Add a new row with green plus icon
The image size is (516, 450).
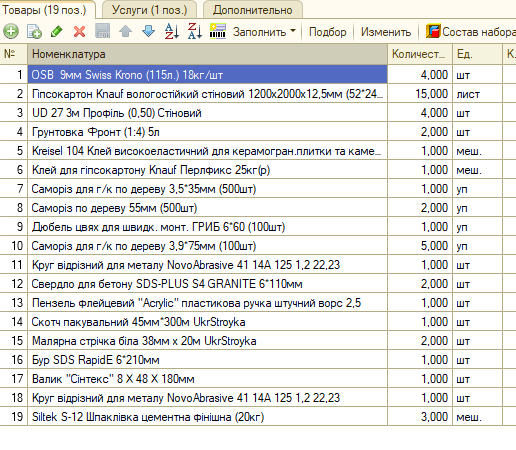pos(11,32)
